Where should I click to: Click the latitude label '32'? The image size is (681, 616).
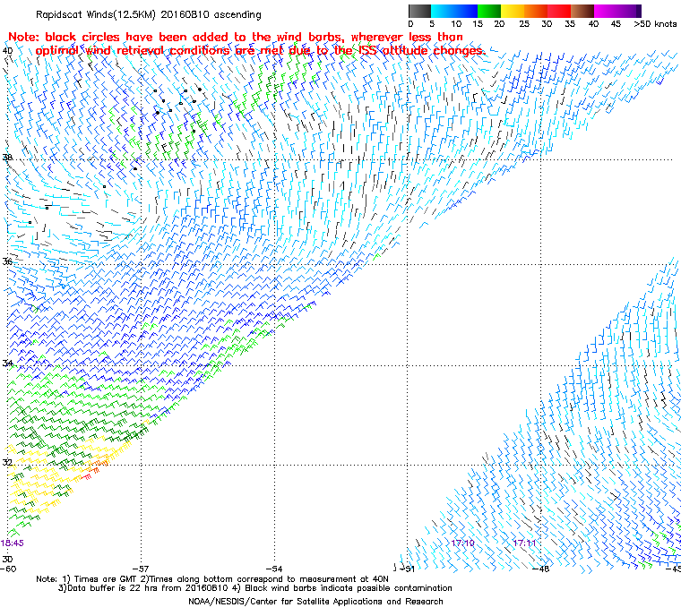7,462
